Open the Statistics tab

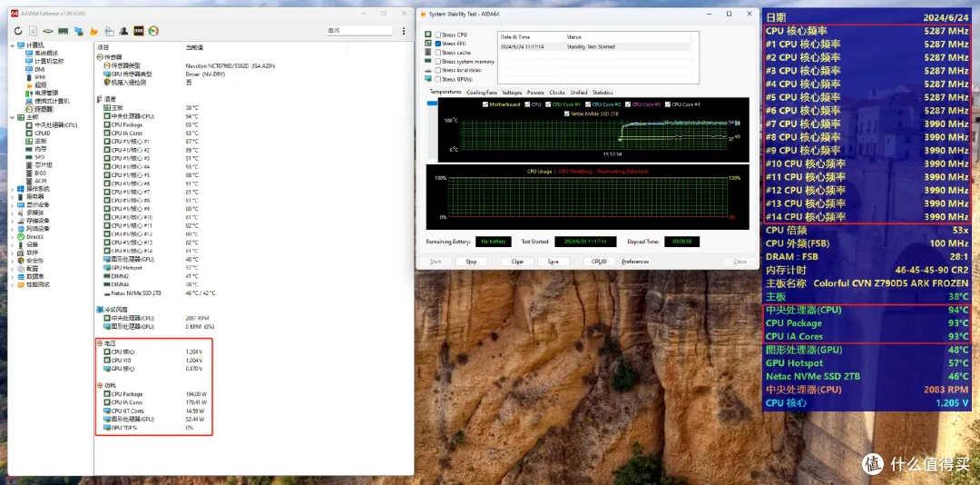[x=603, y=93]
